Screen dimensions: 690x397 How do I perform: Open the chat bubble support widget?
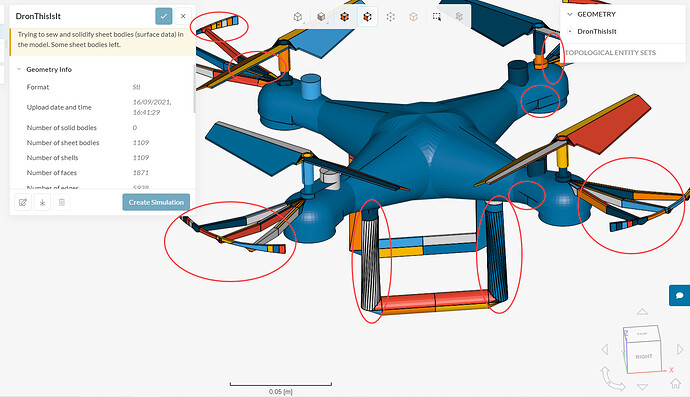(x=679, y=295)
